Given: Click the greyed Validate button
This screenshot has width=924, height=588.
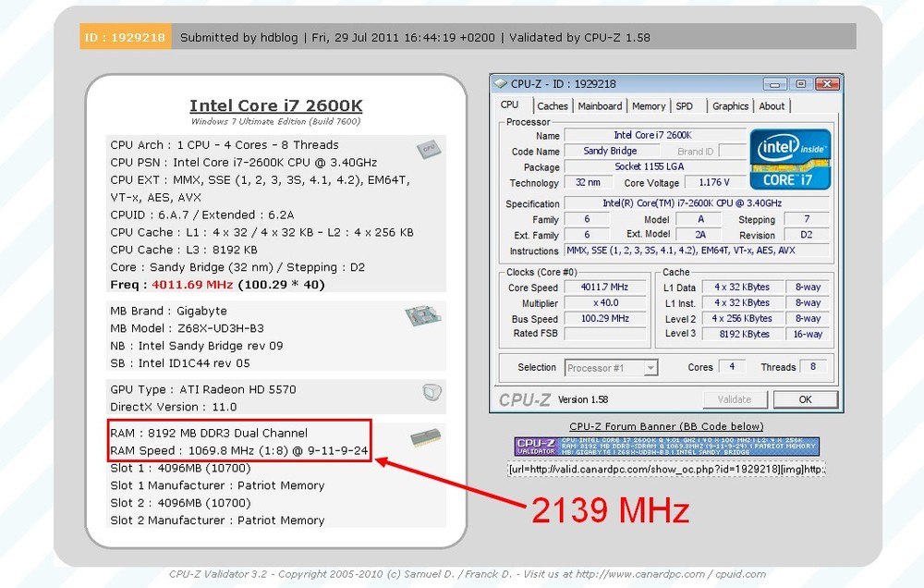Looking at the screenshot, I should (x=735, y=399).
